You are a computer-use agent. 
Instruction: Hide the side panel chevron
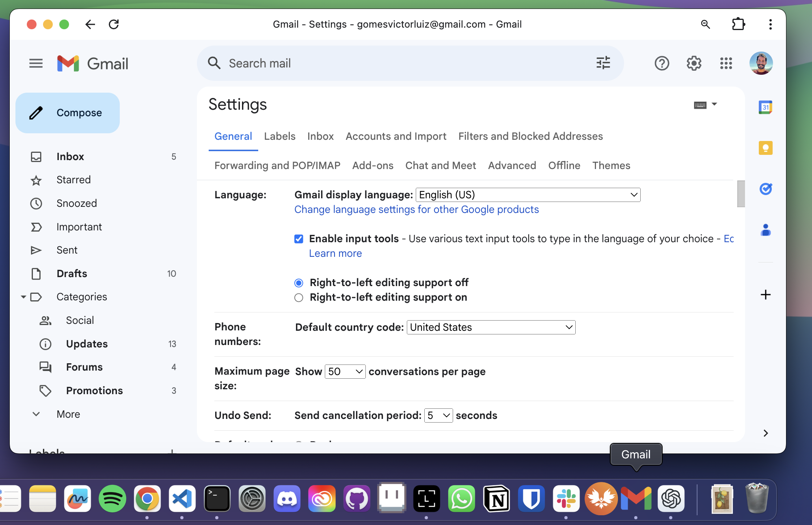click(x=765, y=433)
